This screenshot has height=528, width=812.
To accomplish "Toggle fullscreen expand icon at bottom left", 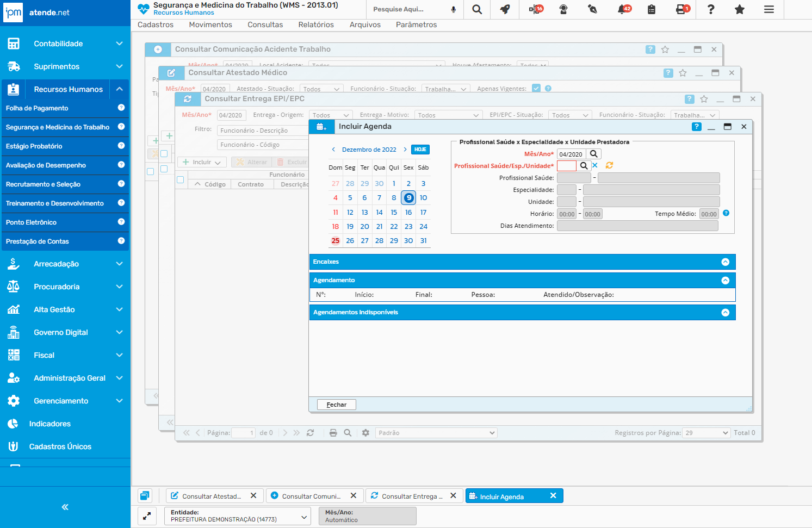I will 147,516.
